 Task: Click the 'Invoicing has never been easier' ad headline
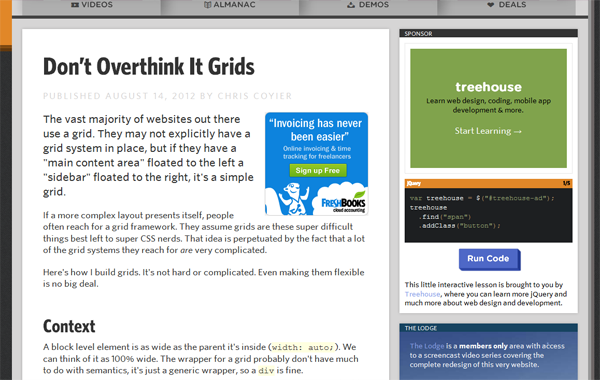pos(316,130)
